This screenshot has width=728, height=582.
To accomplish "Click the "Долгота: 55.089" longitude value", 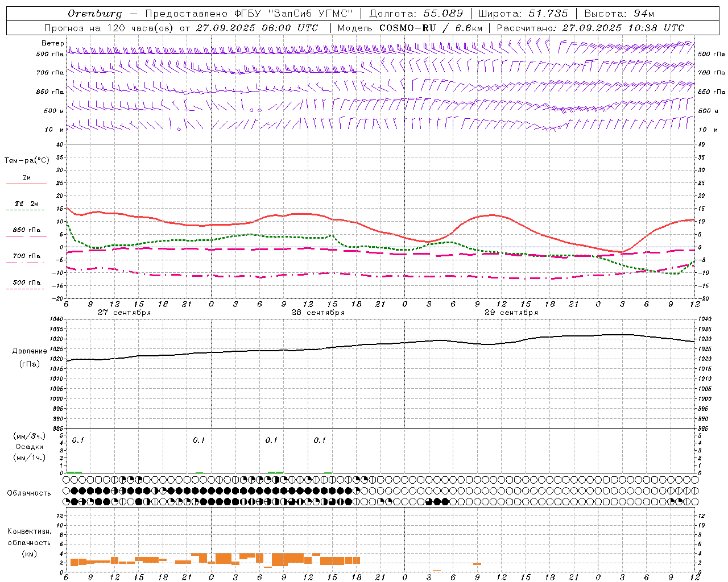I will coord(416,14).
